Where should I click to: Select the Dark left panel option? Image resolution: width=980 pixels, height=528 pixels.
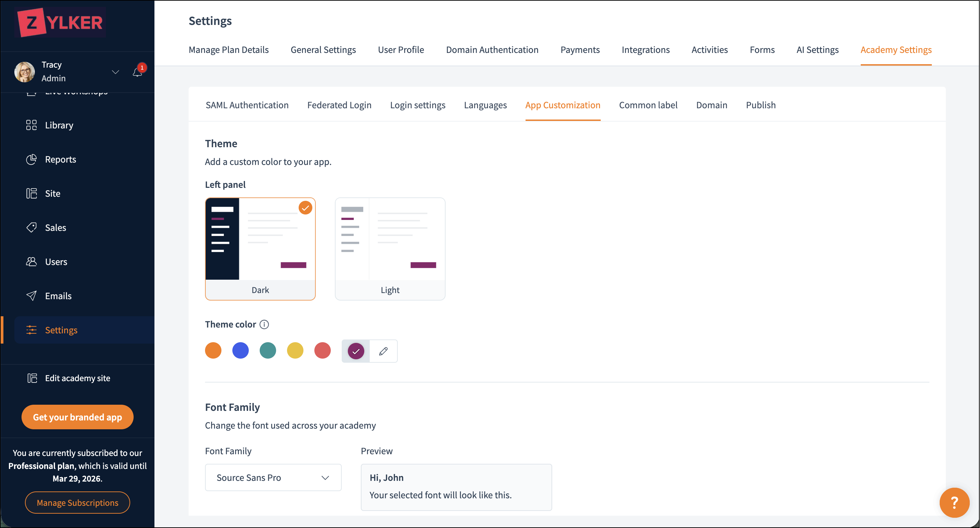click(x=260, y=249)
